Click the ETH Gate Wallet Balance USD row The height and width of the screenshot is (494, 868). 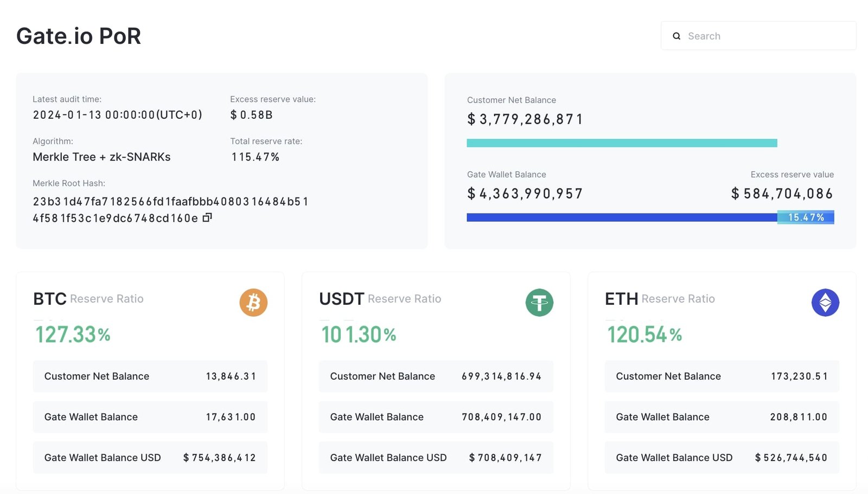722,458
